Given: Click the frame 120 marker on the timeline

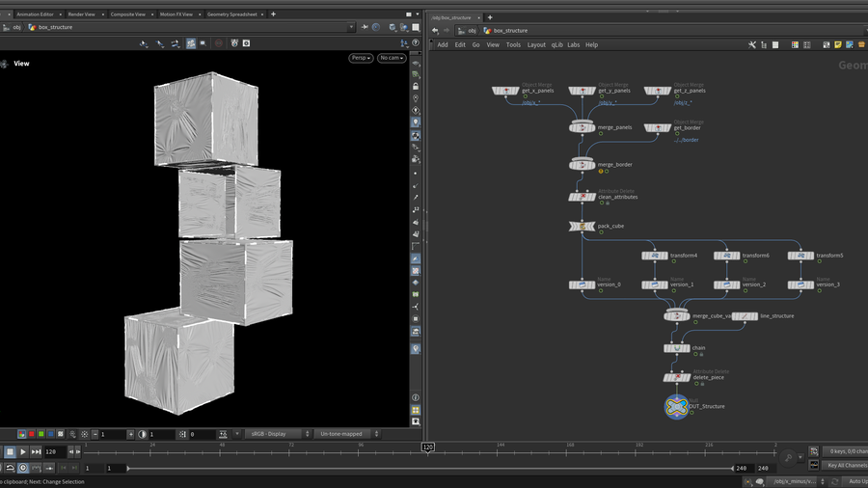Looking at the screenshot, I should (x=426, y=447).
